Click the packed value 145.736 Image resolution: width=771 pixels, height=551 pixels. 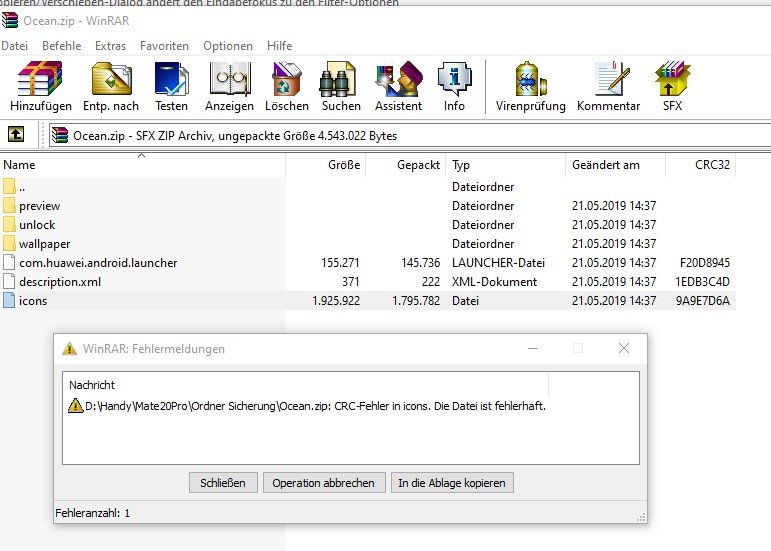pos(420,262)
